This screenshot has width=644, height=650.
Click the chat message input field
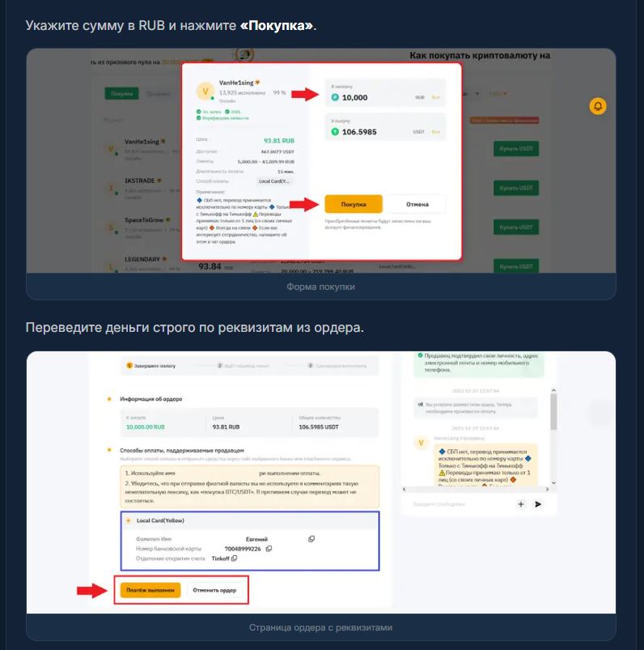click(x=460, y=504)
